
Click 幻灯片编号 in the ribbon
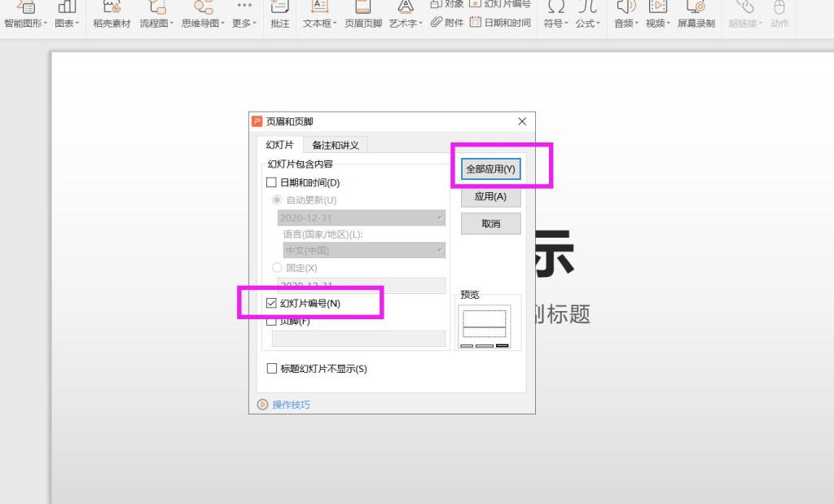pos(501,4)
